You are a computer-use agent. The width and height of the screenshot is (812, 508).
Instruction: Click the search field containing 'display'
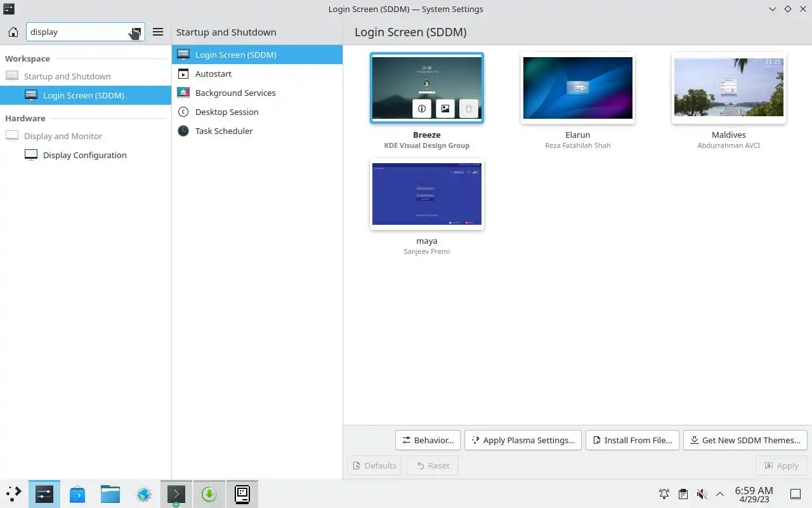tap(86, 32)
